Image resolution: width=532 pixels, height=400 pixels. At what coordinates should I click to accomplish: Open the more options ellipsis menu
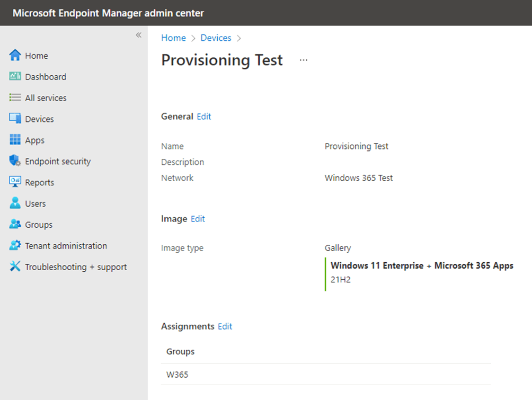pos(303,60)
